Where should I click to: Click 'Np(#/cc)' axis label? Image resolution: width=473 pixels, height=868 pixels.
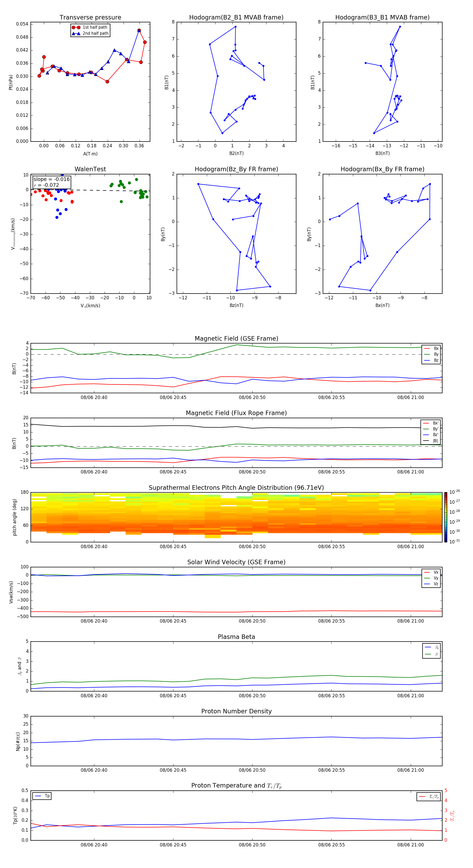coord(18,741)
